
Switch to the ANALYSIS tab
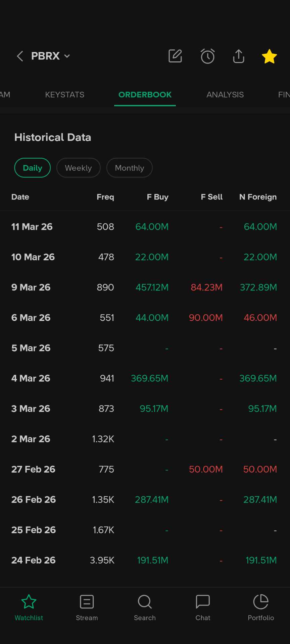pos(225,95)
